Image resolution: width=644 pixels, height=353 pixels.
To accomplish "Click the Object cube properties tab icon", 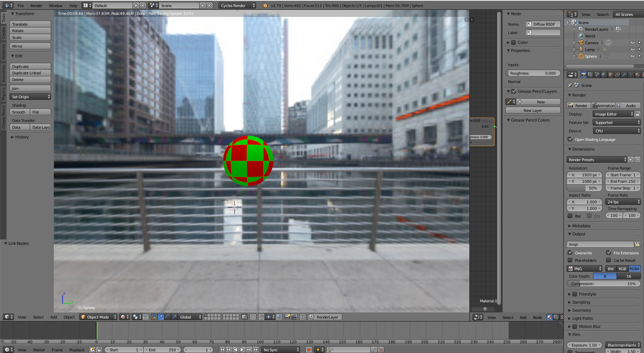I will click(x=611, y=75).
